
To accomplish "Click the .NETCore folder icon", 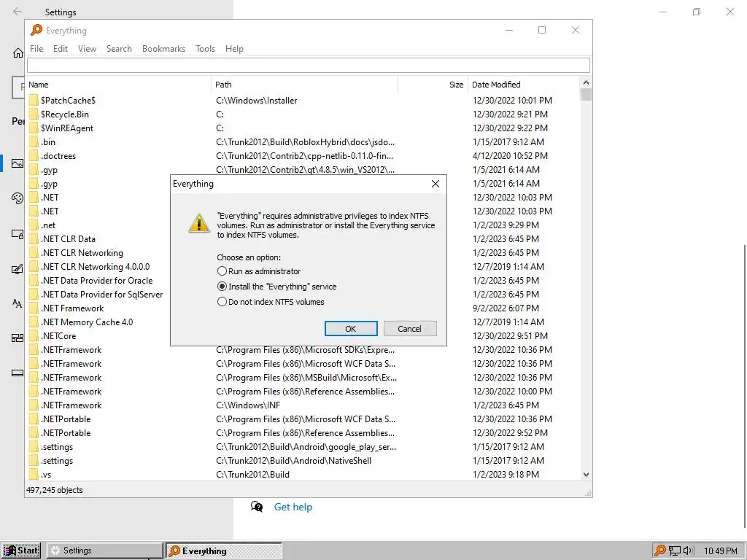I will pos(34,335).
